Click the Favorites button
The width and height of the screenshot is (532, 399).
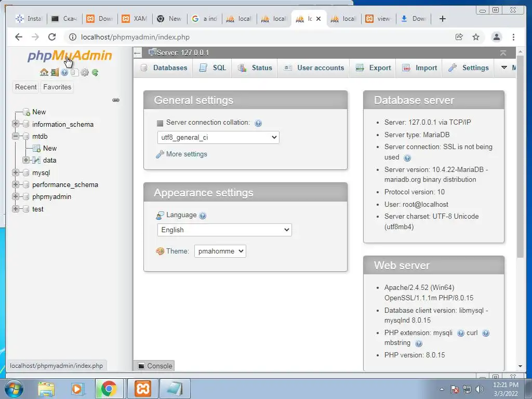57,87
